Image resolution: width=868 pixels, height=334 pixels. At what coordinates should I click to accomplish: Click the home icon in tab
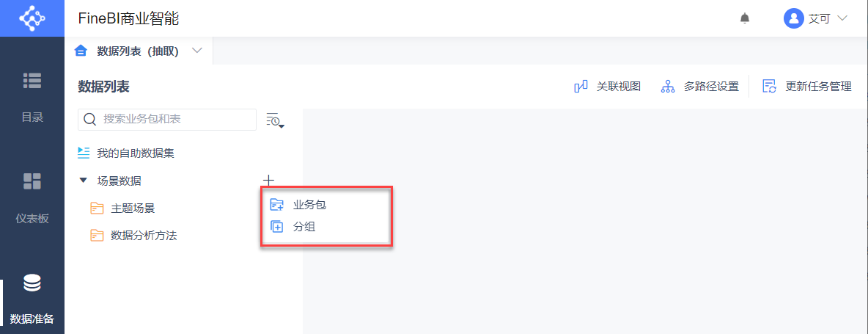pyautogui.click(x=81, y=51)
